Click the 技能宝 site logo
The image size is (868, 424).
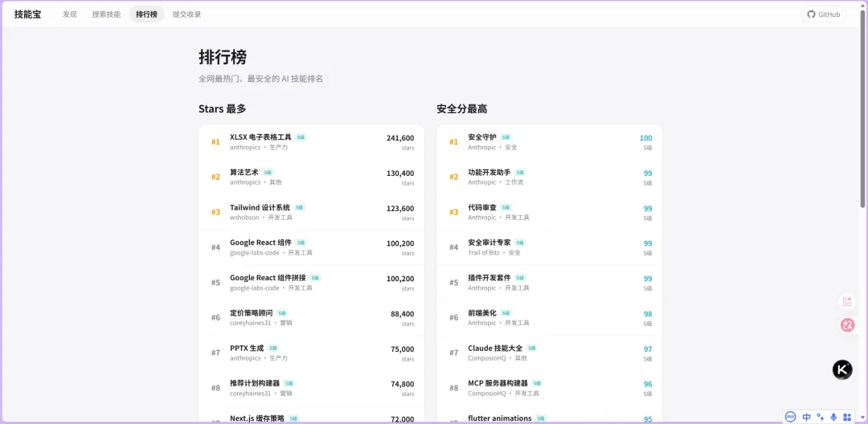click(27, 14)
